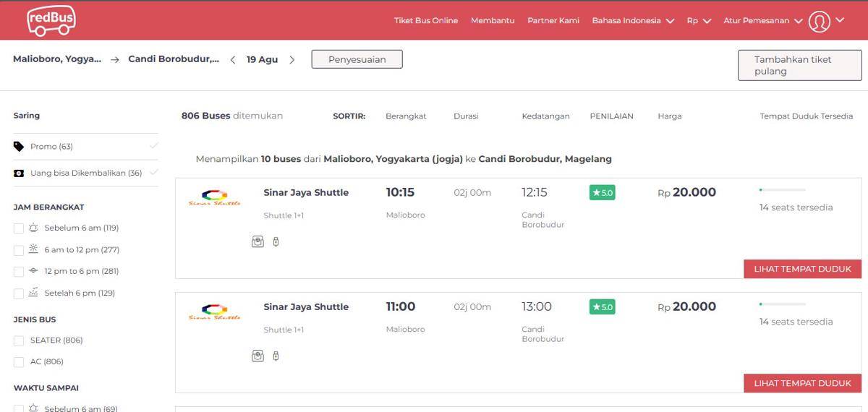Click the amenity photo icon on 10:15 bus
This screenshot has width=868, height=412.
(x=258, y=241)
